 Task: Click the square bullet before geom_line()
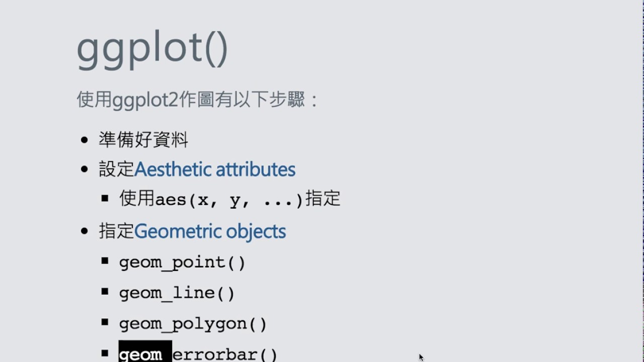105,291
